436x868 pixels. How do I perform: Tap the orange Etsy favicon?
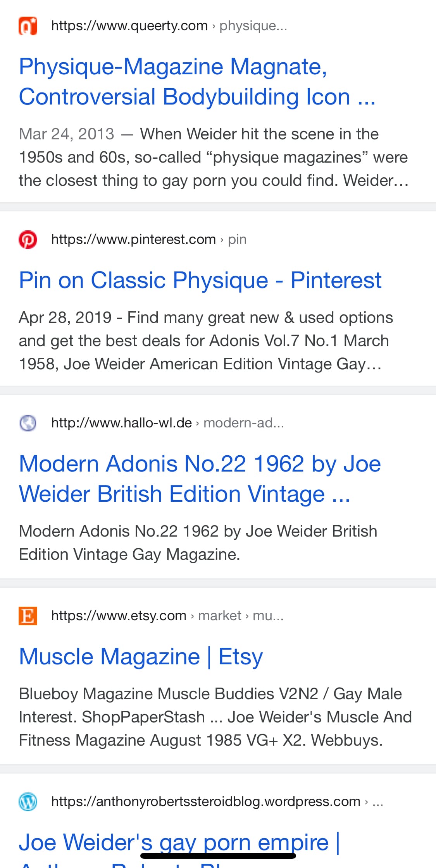[x=28, y=616]
